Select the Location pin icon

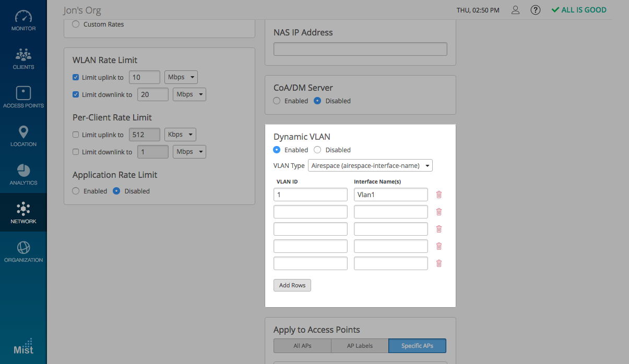pos(23,136)
